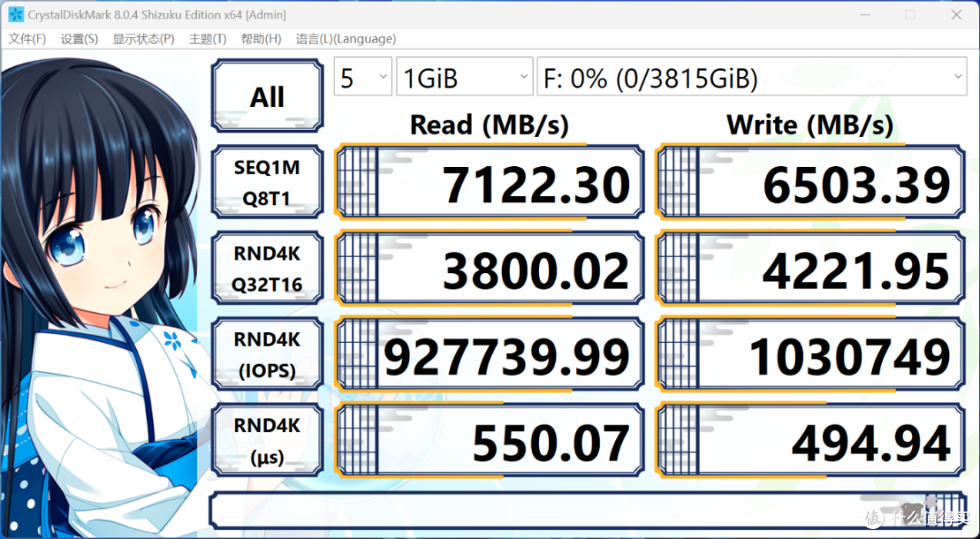Click the RND4K (IOPS) test button
The image size is (980, 539).
(267, 354)
